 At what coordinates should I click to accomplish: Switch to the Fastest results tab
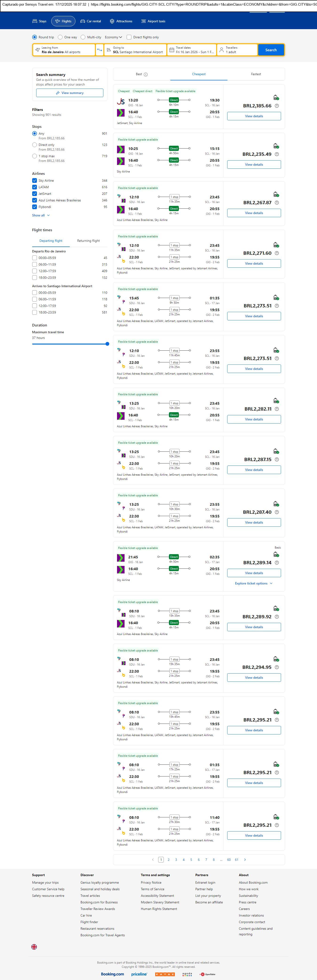click(x=256, y=74)
